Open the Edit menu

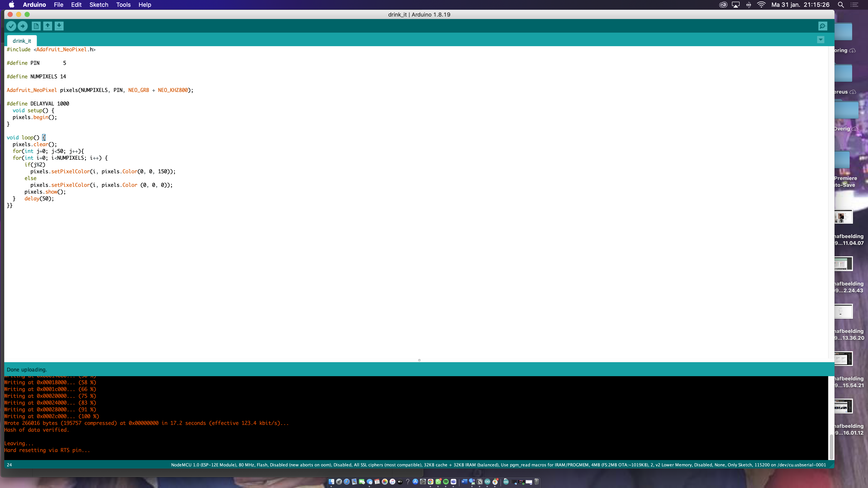click(x=76, y=5)
